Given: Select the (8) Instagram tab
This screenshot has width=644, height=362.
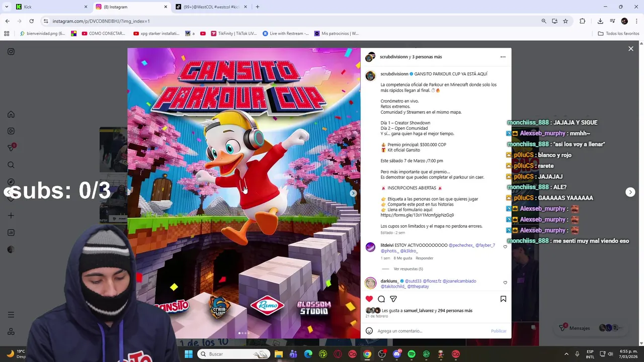Looking at the screenshot, I should (x=131, y=7).
